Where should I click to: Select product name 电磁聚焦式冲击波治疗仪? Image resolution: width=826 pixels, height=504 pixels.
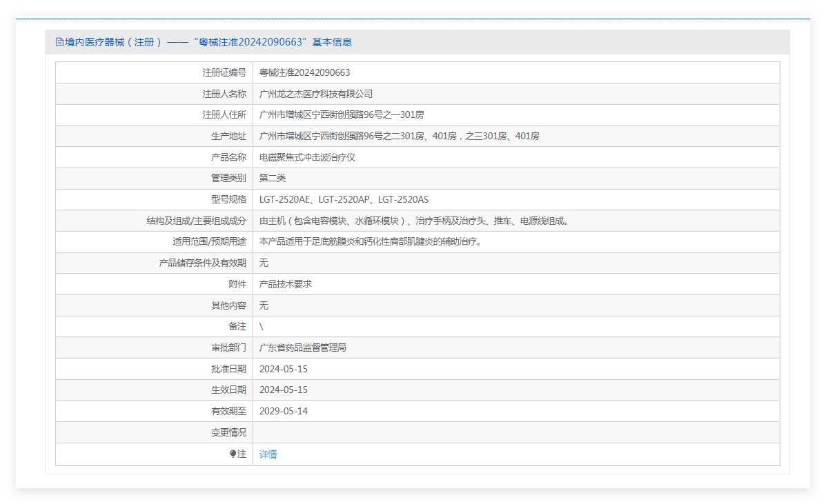tap(308, 157)
